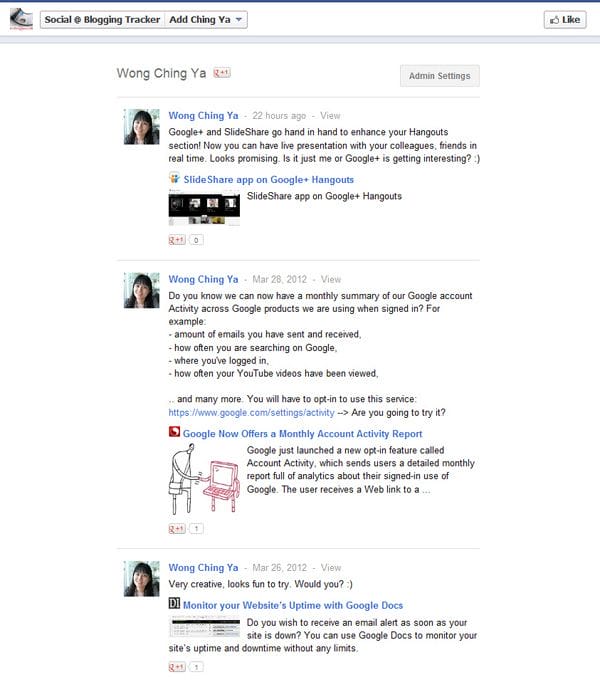Expand the Add Ching Ya dropdown arrow
The height and width of the screenshot is (687, 600).
point(239,20)
